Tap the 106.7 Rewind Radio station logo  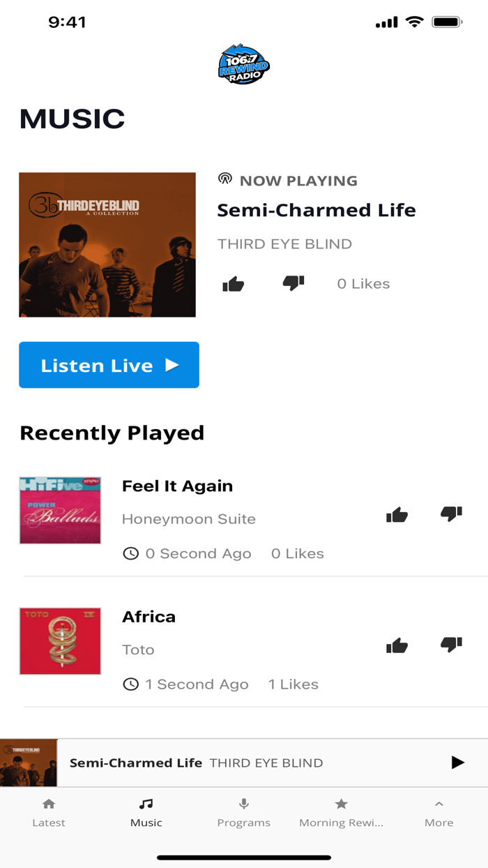(243, 65)
